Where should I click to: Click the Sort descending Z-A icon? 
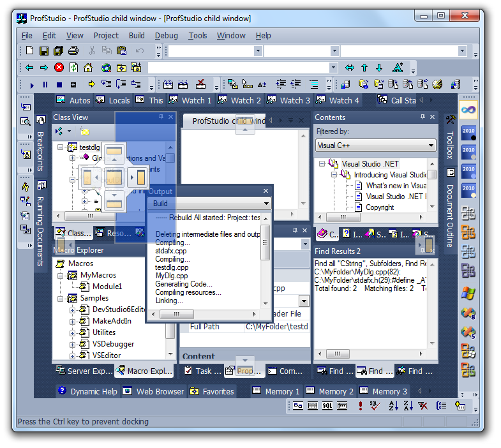(x=408, y=406)
